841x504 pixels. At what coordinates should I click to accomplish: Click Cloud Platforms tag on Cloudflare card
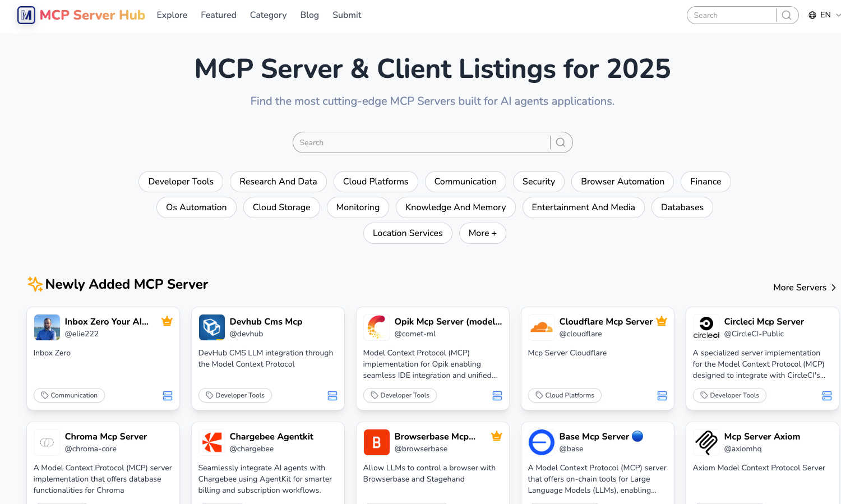[565, 395]
